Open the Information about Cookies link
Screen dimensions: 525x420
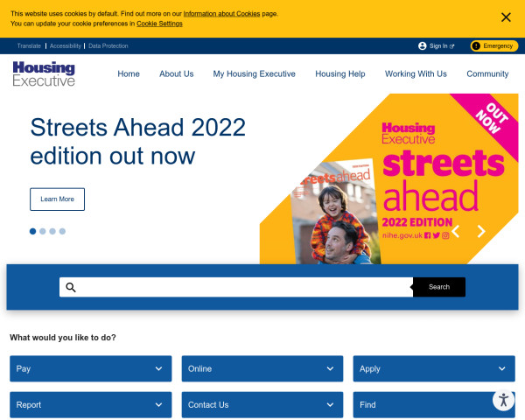[x=221, y=14]
